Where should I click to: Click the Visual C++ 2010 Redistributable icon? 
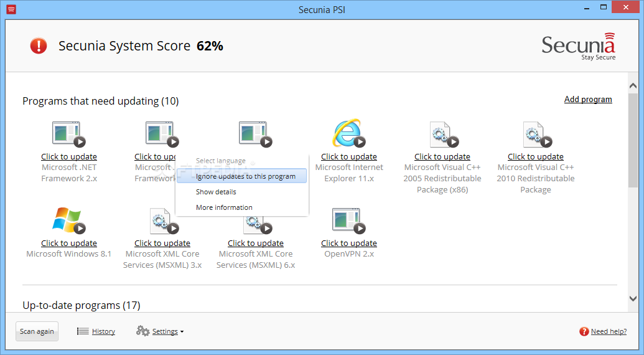click(537, 134)
